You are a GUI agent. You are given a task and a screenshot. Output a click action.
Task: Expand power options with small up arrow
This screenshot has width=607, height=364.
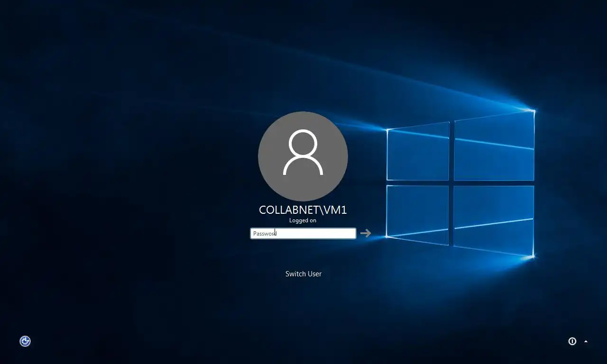pos(586,341)
